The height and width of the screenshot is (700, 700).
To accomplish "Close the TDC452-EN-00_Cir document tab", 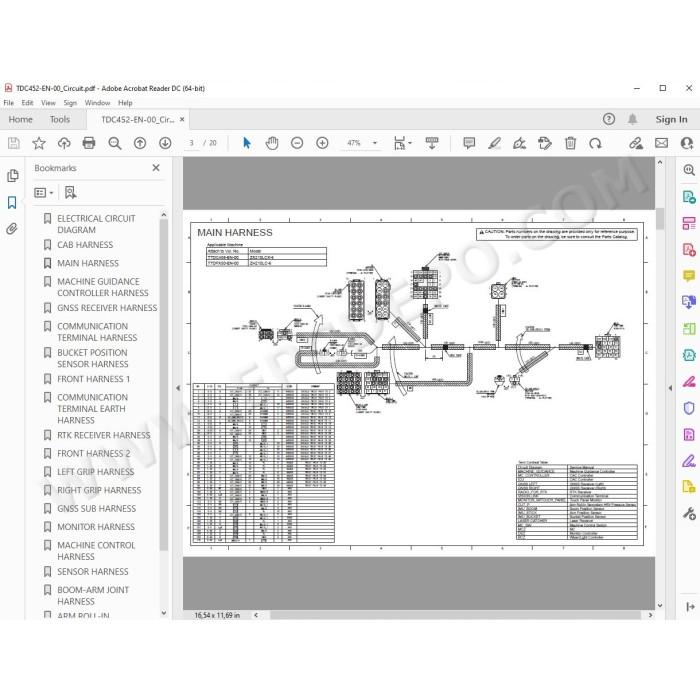I will tap(182, 119).
